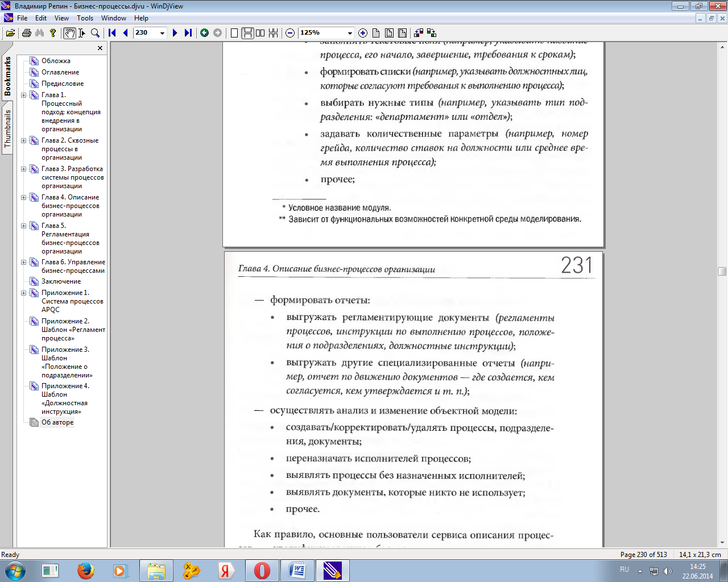Switch to facing pages layout
The width and height of the screenshot is (728, 582).
click(260, 33)
